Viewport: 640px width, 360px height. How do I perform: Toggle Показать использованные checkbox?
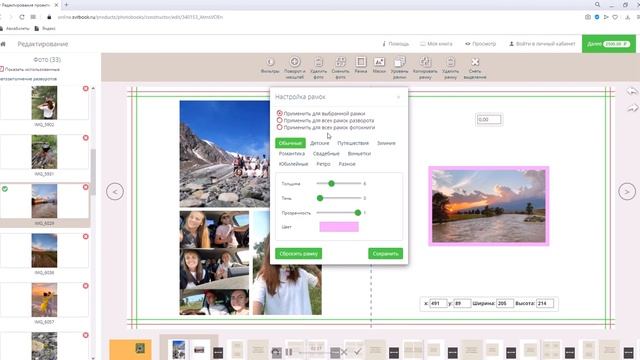[x=2, y=69]
